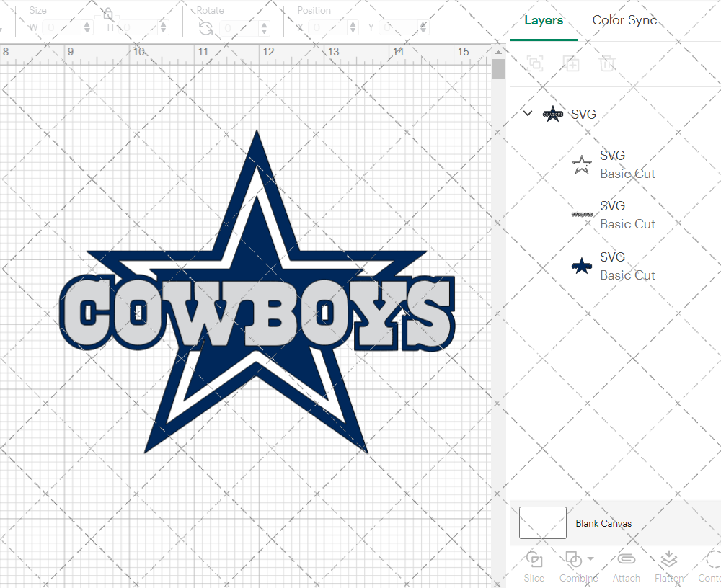Click the vertical canvas scrollbar thumb
The image size is (721, 588).
point(498,68)
